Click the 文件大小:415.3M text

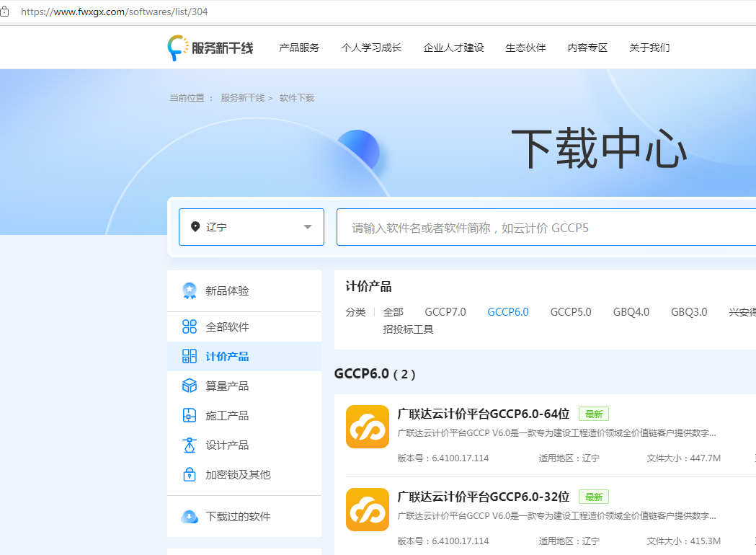point(684,541)
